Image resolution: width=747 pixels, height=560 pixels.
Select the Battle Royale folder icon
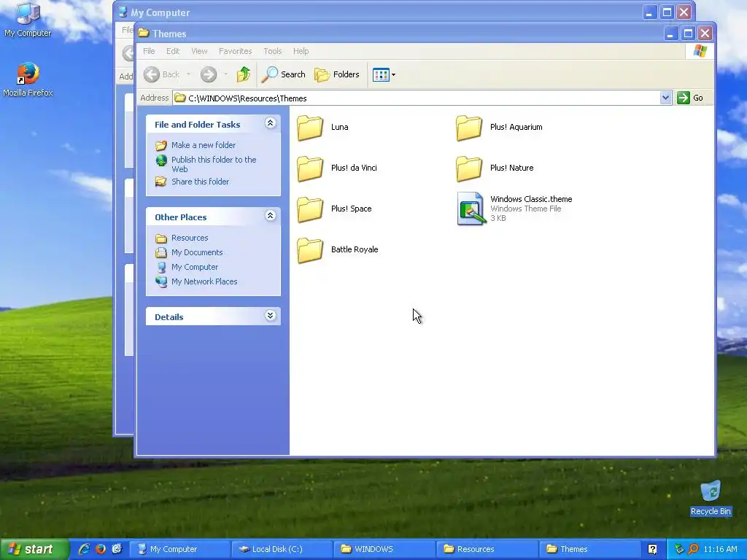click(x=310, y=250)
